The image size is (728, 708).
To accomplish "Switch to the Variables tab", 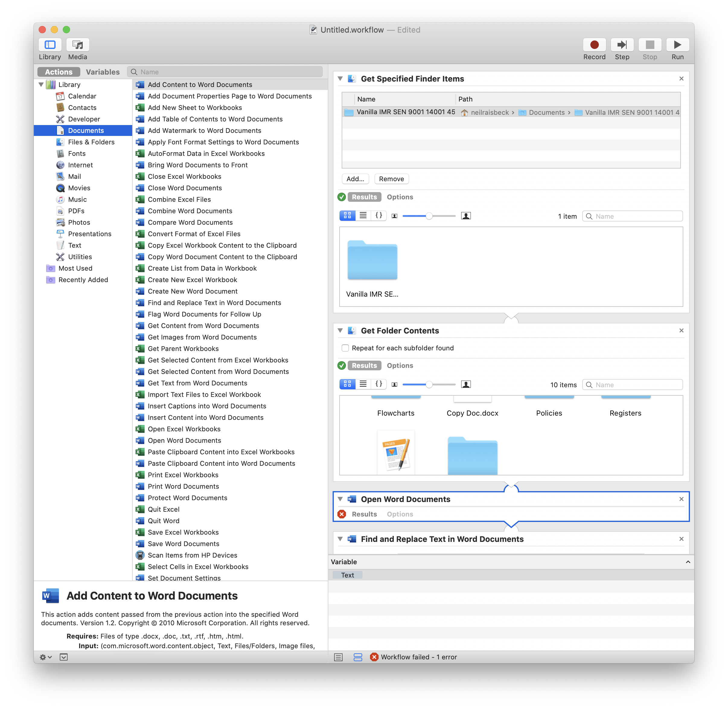I will pyautogui.click(x=103, y=72).
